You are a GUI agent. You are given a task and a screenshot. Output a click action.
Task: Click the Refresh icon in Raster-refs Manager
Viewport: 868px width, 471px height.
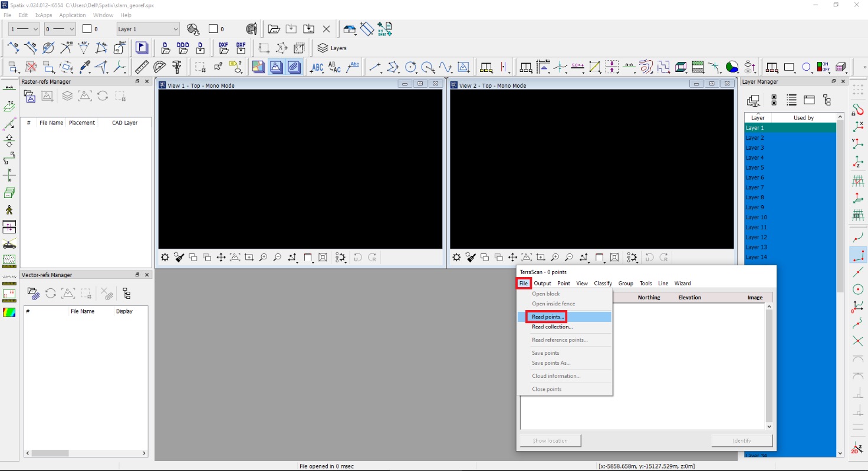[x=103, y=96]
